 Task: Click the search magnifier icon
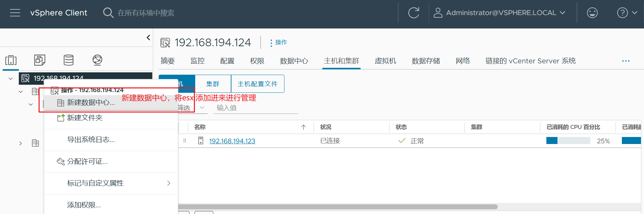[108, 13]
